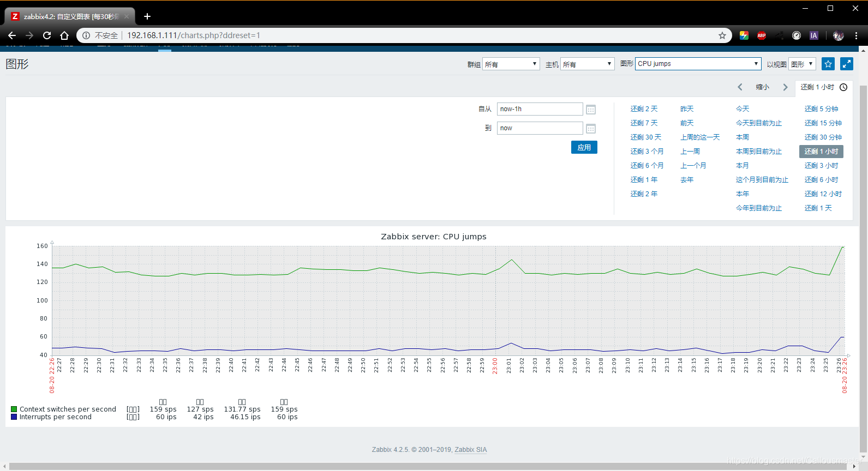868x471 pixels.
Task: Select 昨天 time range
Action: pyautogui.click(x=687, y=109)
